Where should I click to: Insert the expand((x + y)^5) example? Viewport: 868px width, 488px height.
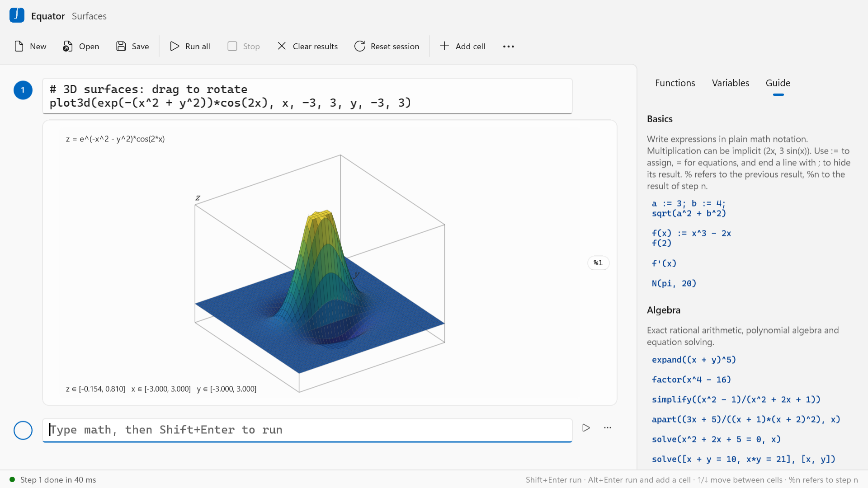(693, 360)
